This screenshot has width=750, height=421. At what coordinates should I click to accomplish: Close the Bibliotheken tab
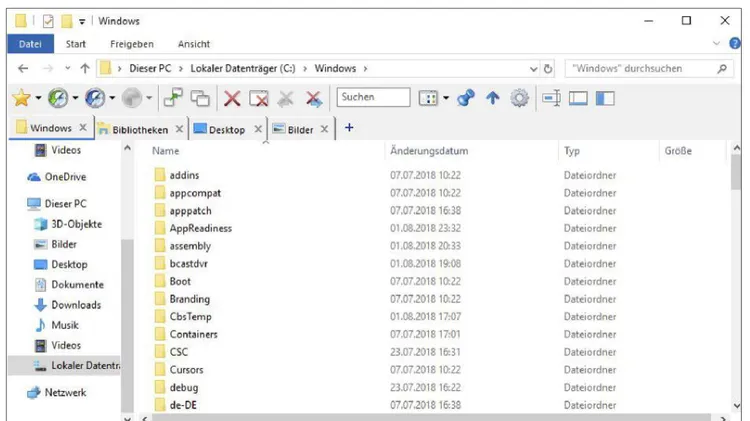tap(179, 129)
